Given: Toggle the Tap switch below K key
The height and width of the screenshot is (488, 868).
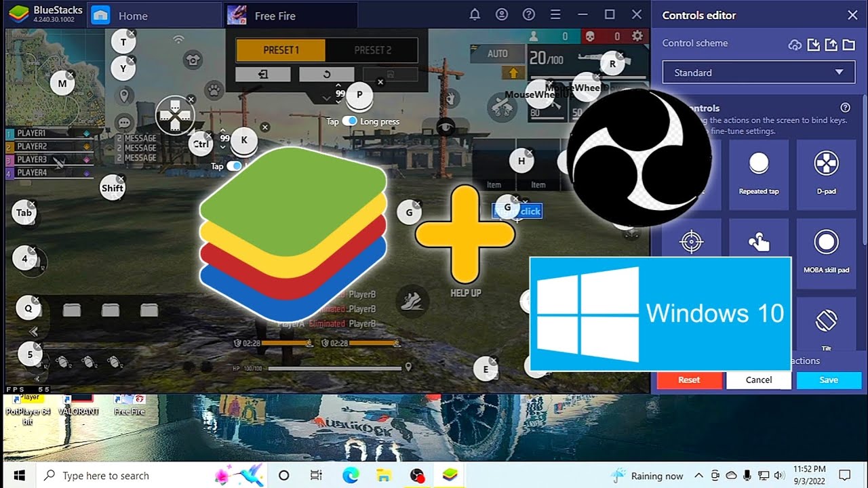Looking at the screenshot, I should tap(234, 165).
